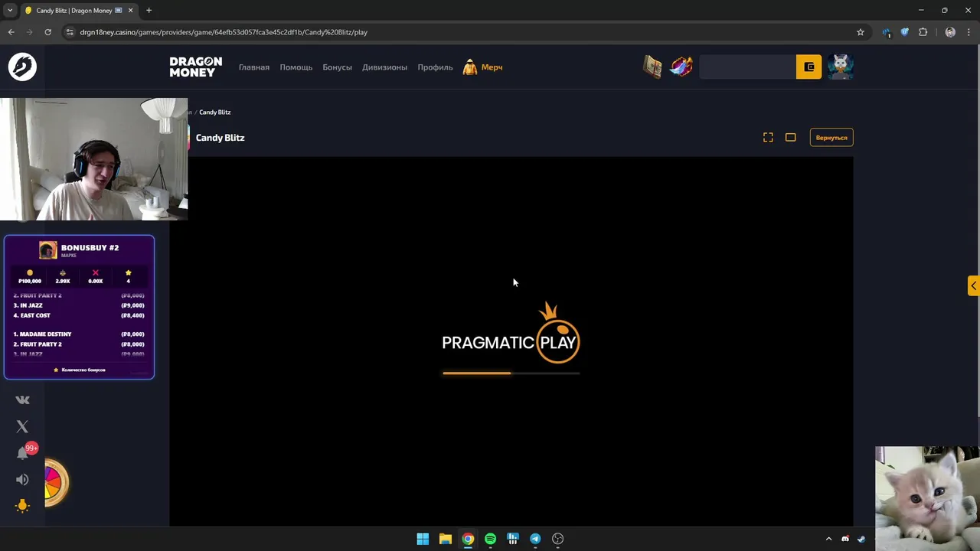This screenshot has height=551, width=980.
Task: Open the Dragon Money wordmark home link
Action: [x=196, y=67]
